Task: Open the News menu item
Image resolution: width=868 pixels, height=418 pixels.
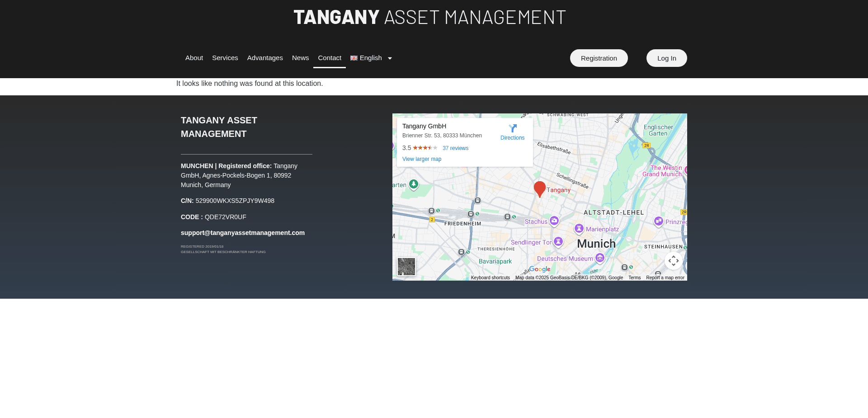Action: [x=300, y=58]
